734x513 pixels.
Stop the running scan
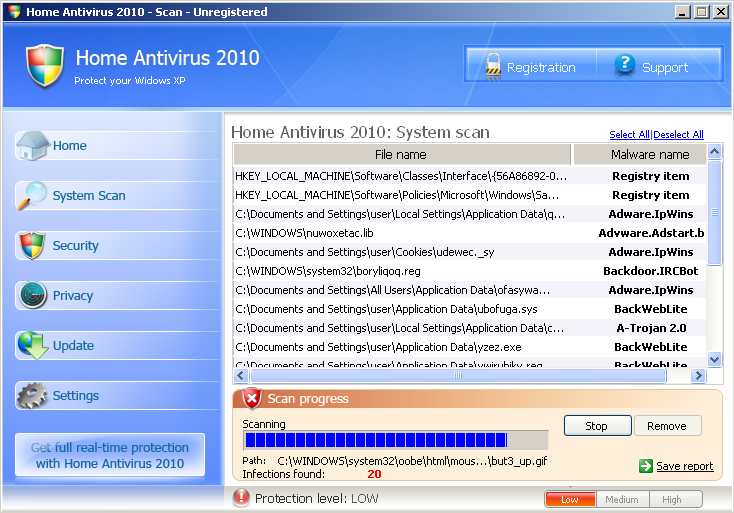tap(597, 426)
